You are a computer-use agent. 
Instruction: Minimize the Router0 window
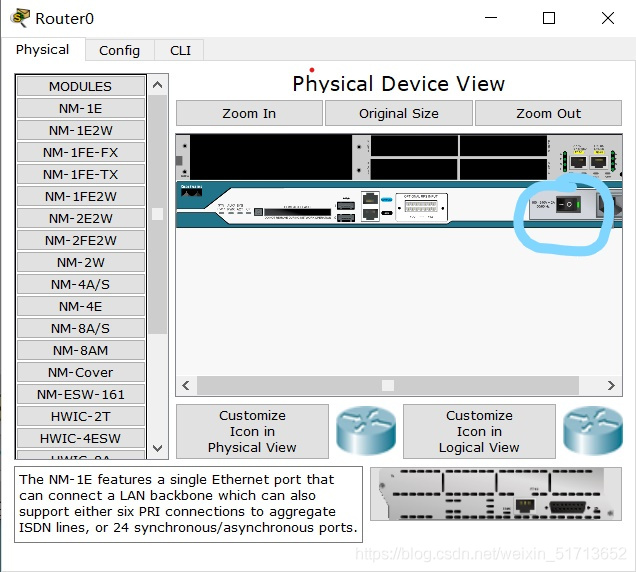click(x=491, y=18)
